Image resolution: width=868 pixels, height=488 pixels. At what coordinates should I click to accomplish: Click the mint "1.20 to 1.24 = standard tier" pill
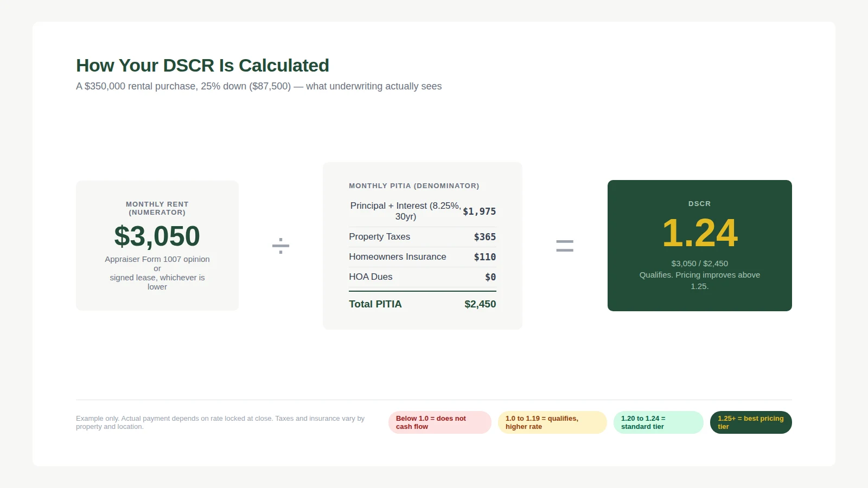click(x=659, y=422)
